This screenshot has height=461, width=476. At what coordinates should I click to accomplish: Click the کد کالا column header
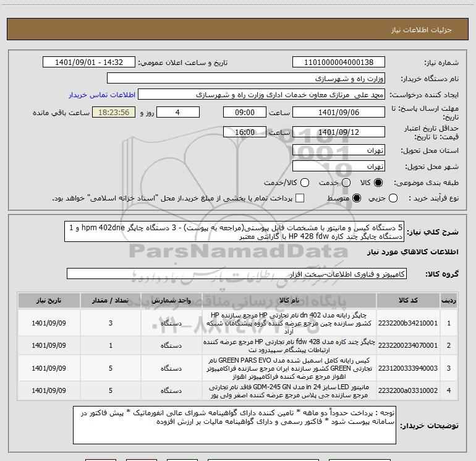click(x=408, y=300)
